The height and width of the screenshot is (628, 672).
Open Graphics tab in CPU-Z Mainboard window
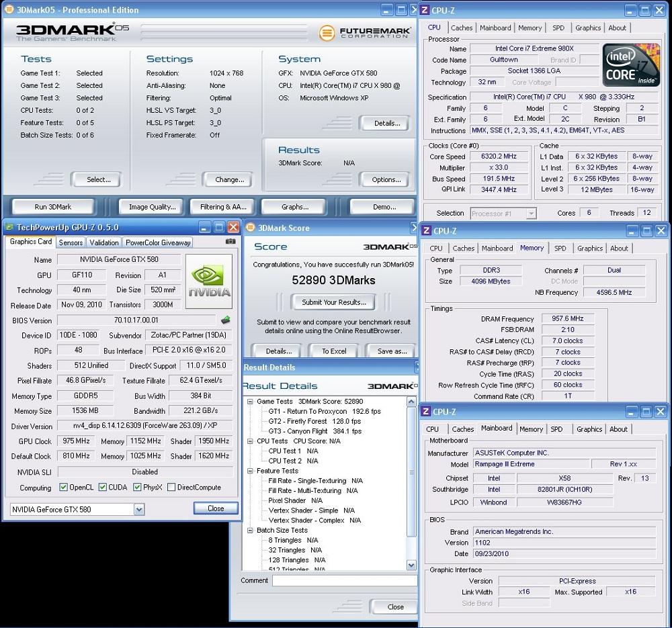[589, 429]
